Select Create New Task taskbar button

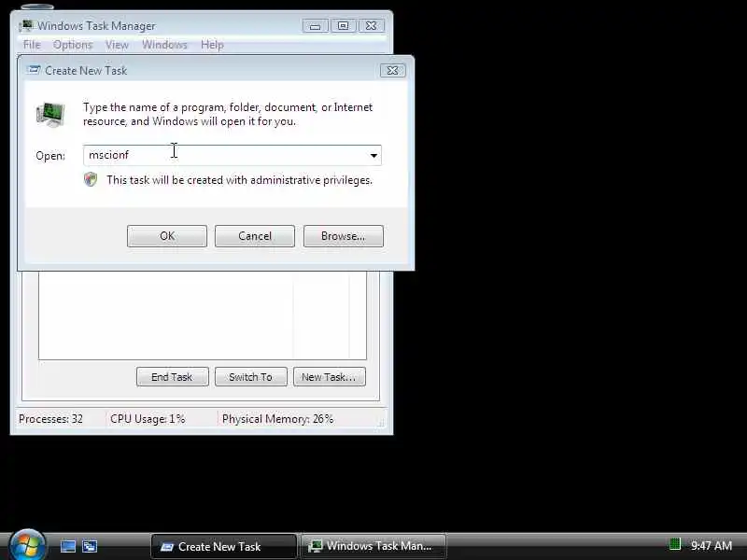(x=223, y=546)
